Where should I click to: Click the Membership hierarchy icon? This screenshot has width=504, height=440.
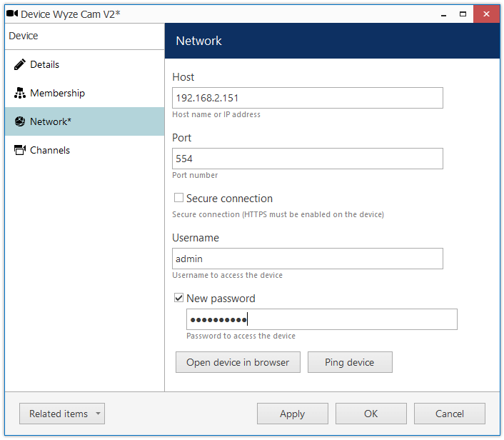coord(19,93)
